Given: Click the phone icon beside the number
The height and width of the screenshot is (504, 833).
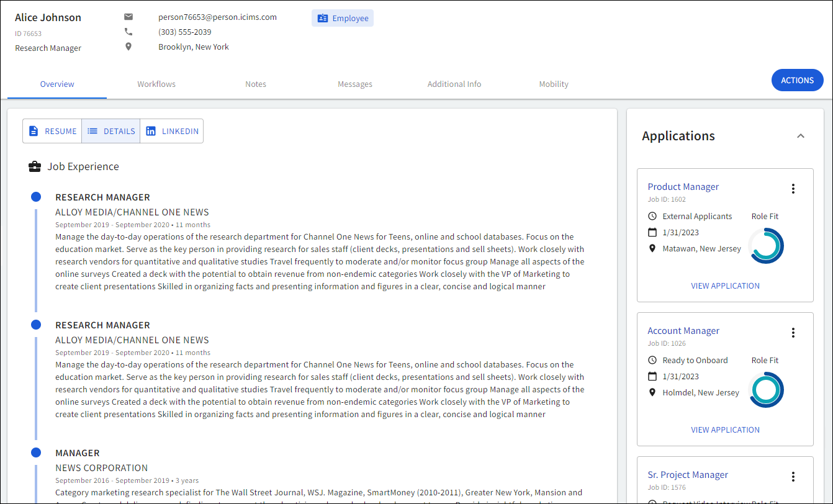Looking at the screenshot, I should tap(128, 32).
